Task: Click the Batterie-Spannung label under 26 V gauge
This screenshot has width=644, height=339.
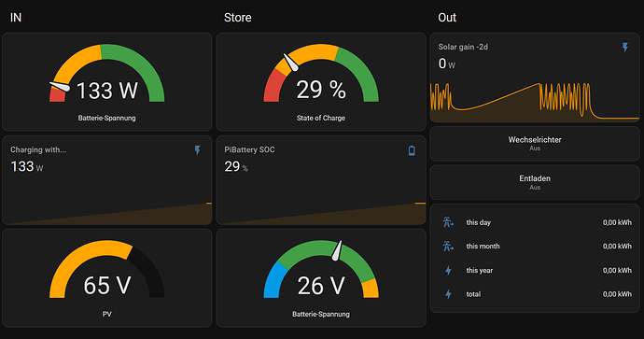Action: coord(321,314)
